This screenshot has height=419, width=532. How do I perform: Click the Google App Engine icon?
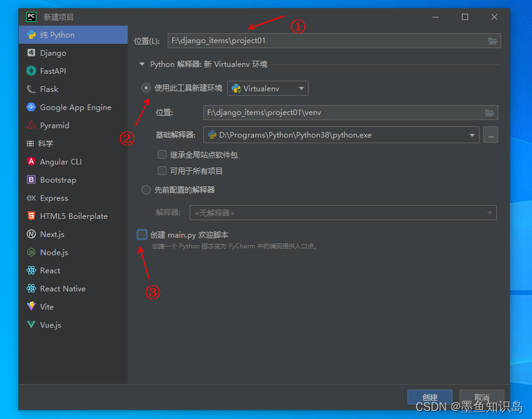[31, 107]
